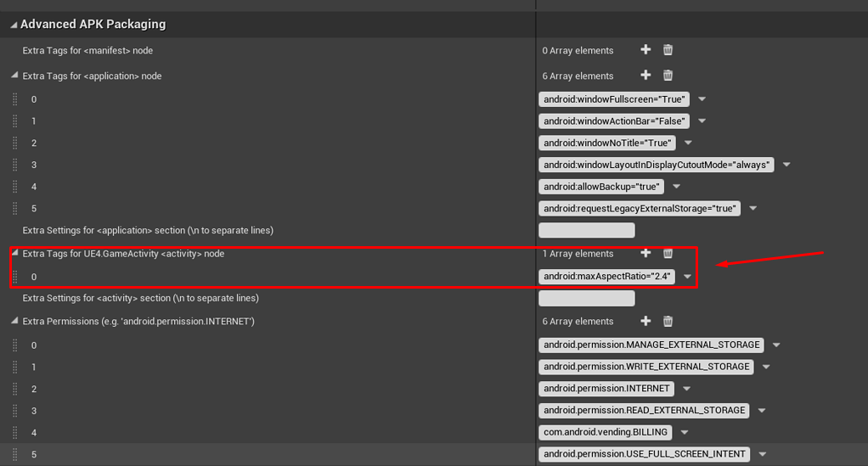Select the "0 Array elements" text
Screen dimensions: 868x466
tap(578, 50)
